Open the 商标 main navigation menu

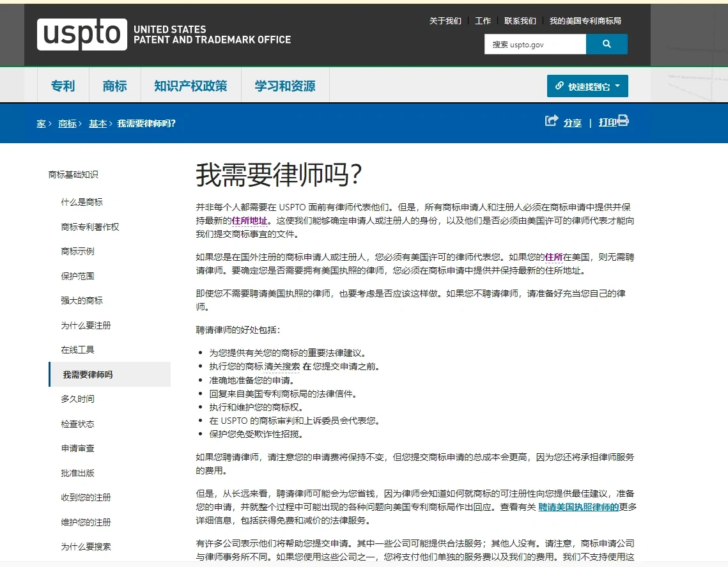pyautogui.click(x=114, y=86)
